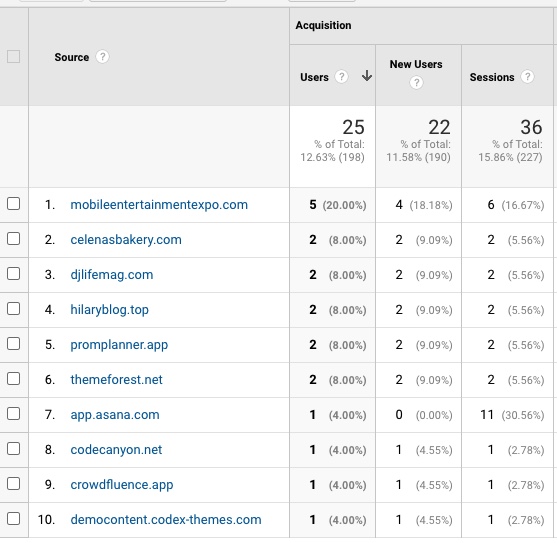Open the Source column help icon
Image resolution: width=557 pixels, height=543 pixels.
click(x=102, y=57)
